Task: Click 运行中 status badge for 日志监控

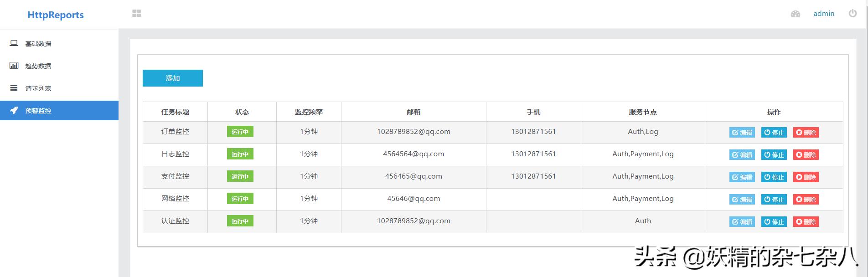Action: (240, 154)
